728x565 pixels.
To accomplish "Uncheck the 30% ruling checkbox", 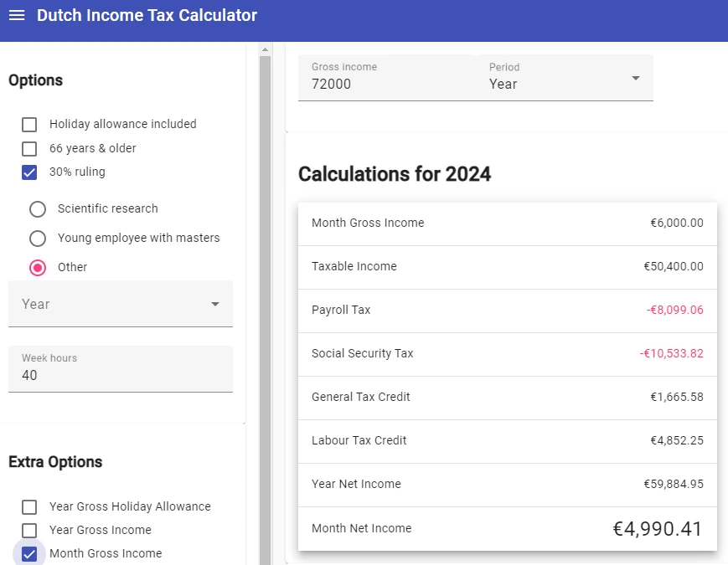I will pos(29,172).
